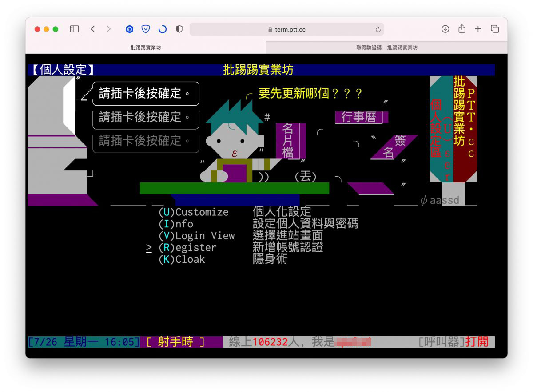Click the blue shield checkmark extension
Viewport: 533px width, 392px height.
tap(146, 29)
